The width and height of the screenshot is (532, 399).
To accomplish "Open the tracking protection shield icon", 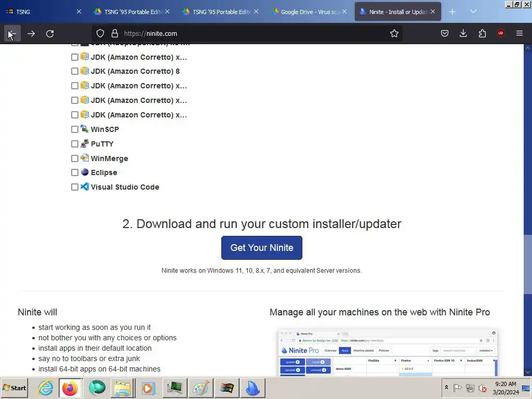I will pos(100,34).
